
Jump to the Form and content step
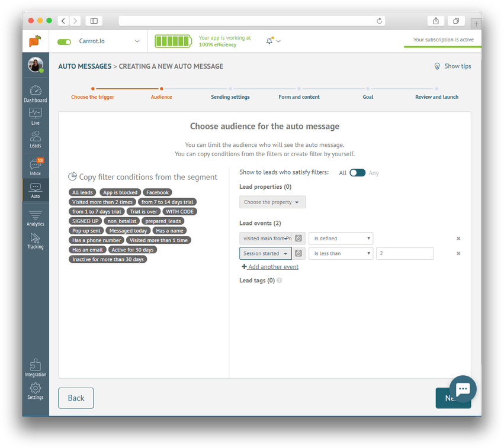tap(299, 96)
